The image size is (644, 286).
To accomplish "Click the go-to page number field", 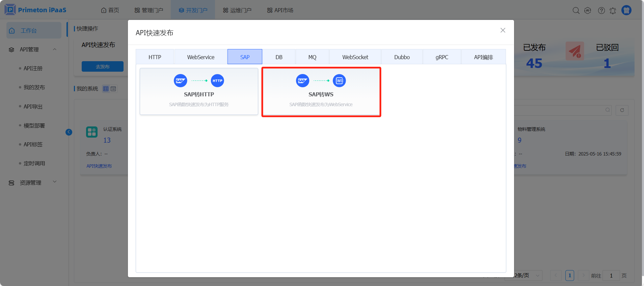I will point(611,276).
